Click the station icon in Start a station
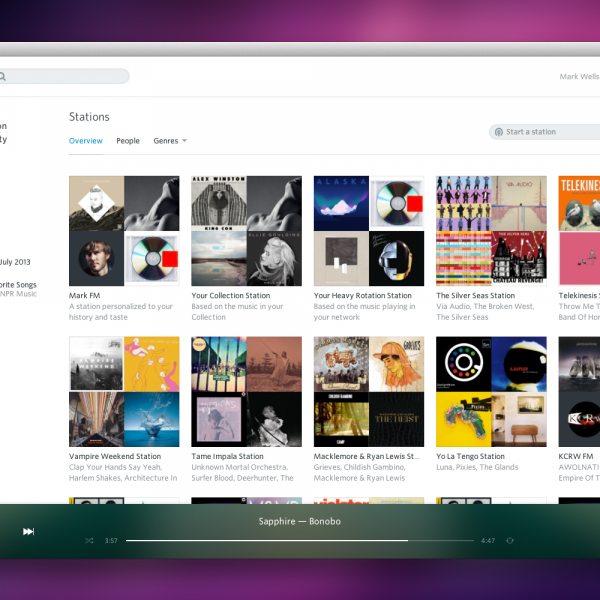The image size is (600, 600). pyautogui.click(x=499, y=132)
